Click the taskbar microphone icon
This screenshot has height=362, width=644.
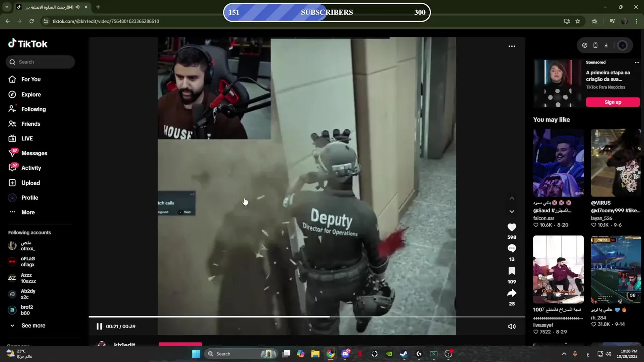[x=575, y=354]
